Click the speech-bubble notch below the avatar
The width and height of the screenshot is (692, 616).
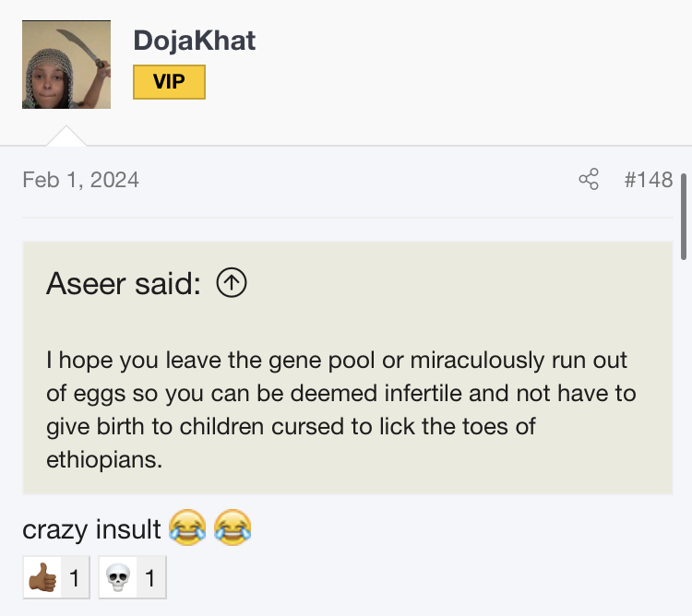pos(66,136)
